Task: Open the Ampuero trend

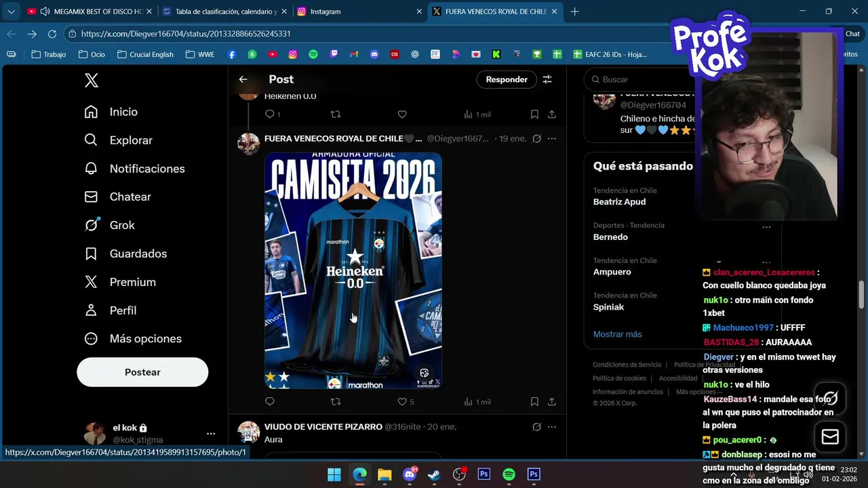Action: (x=612, y=272)
